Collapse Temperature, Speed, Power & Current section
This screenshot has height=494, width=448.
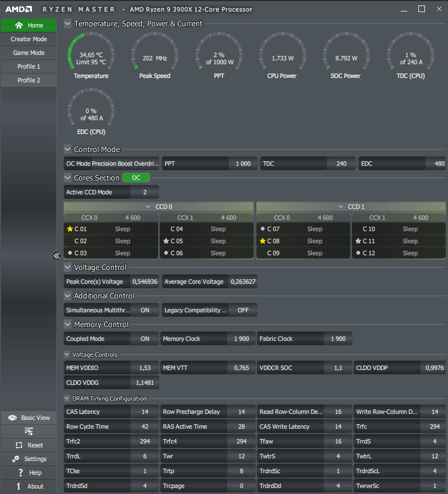point(68,24)
